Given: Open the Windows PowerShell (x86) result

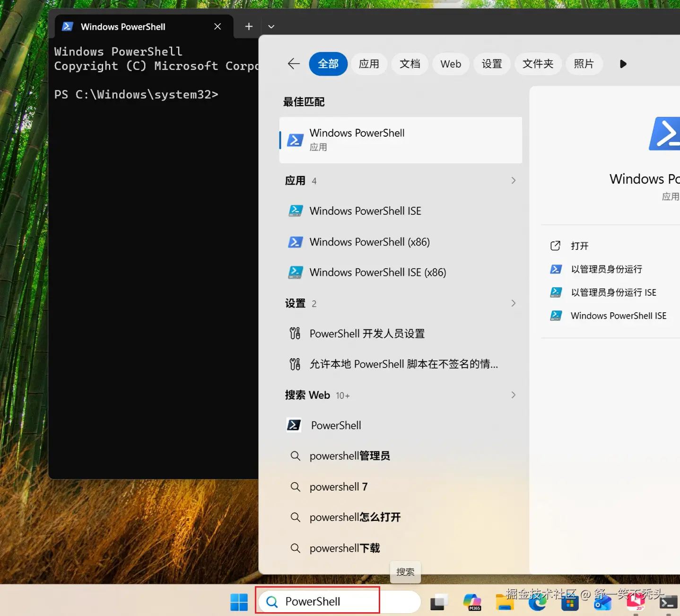Looking at the screenshot, I should point(401,242).
